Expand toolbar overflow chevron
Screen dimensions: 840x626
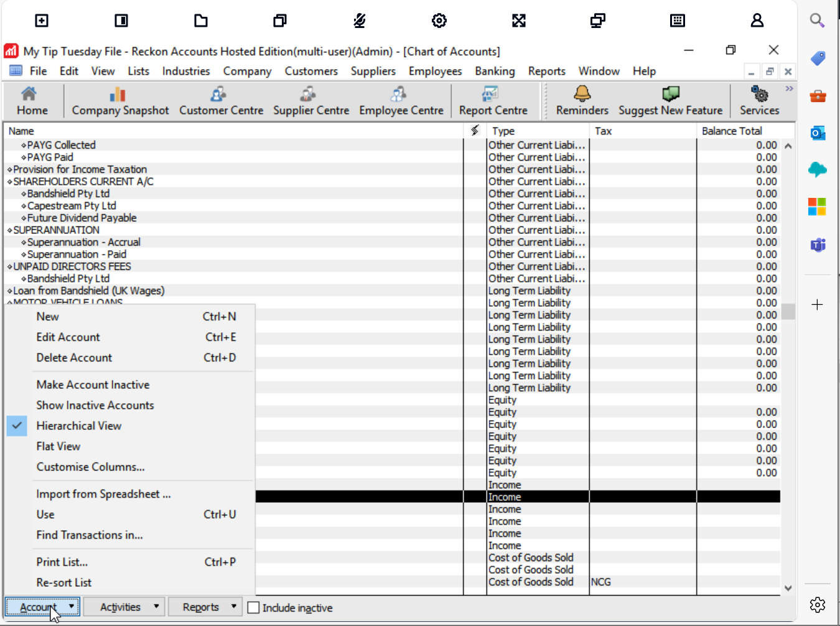tap(789, 89)
